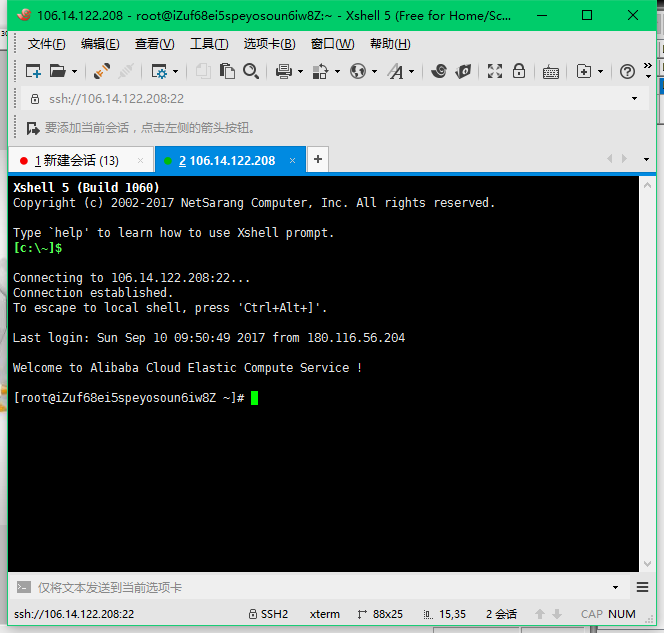Image resolution: width=664 pixels, height=633 pixels.
Task: Close the 106.14.122.208 tab
Action: (292, 160)
